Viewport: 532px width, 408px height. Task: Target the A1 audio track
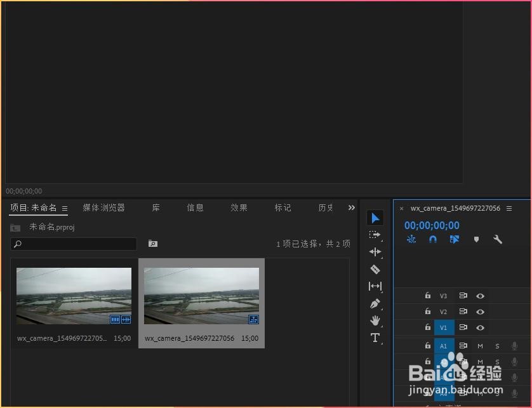click(444, 346)
